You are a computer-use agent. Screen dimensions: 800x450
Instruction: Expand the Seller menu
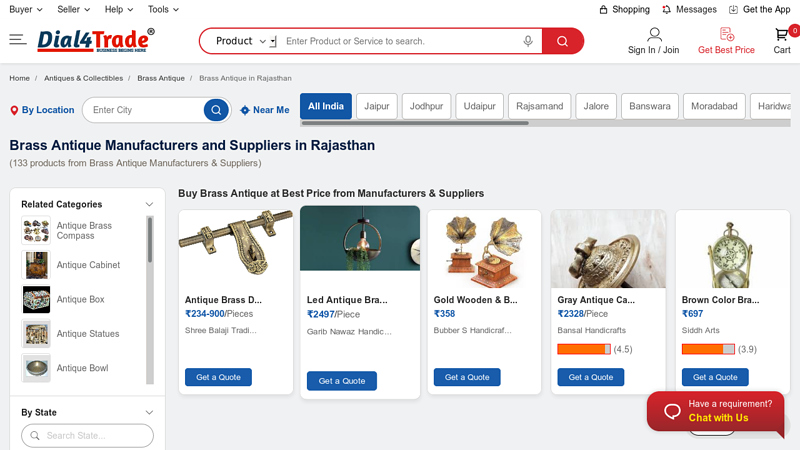[x=73, y=9]
